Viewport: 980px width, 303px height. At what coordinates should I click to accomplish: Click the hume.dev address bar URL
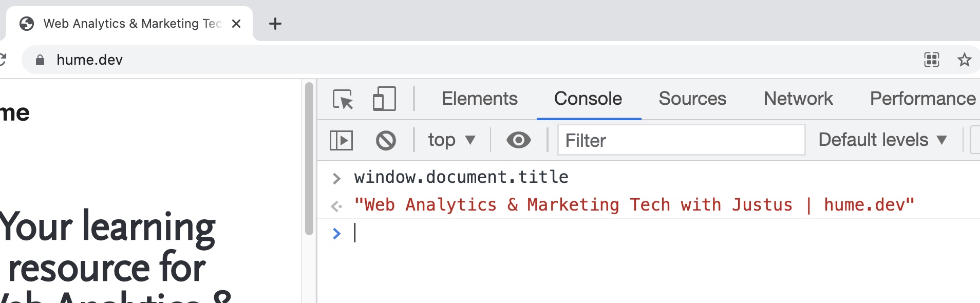[90, 60]
